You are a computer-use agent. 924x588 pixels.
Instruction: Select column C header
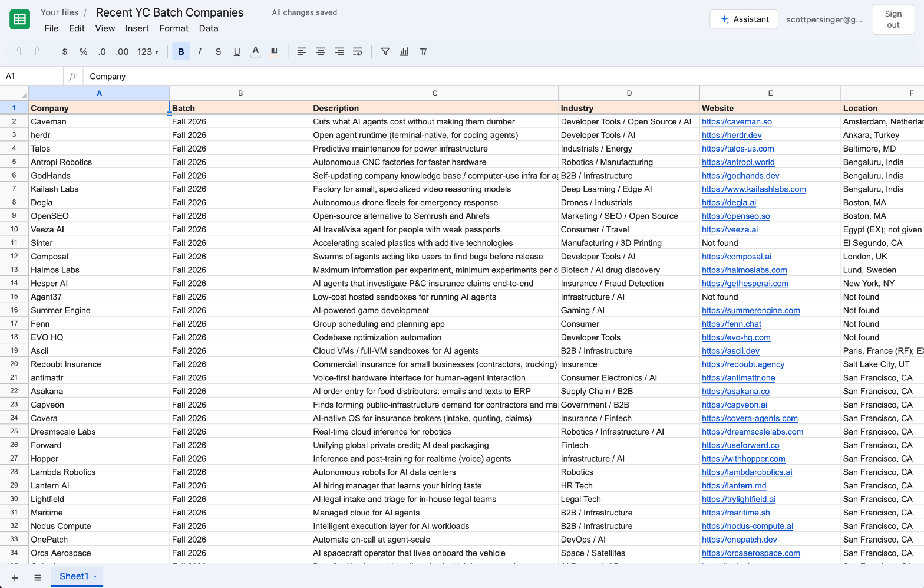point(435,93)
